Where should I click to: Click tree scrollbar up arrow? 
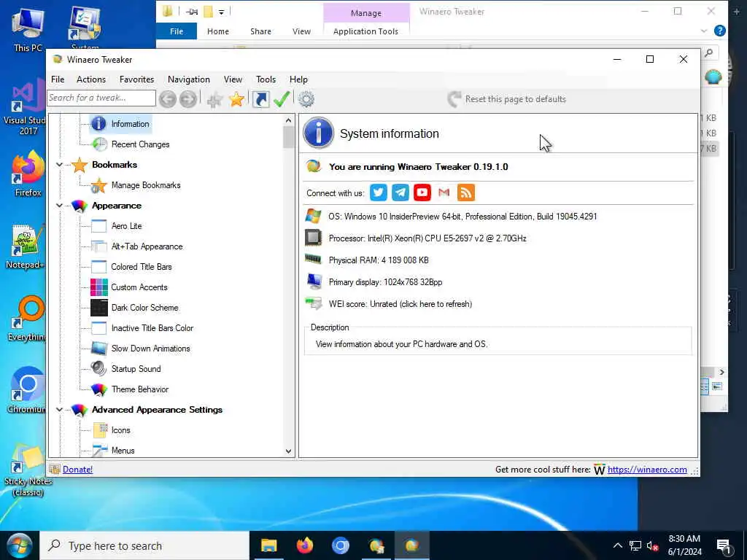[288, 120]
